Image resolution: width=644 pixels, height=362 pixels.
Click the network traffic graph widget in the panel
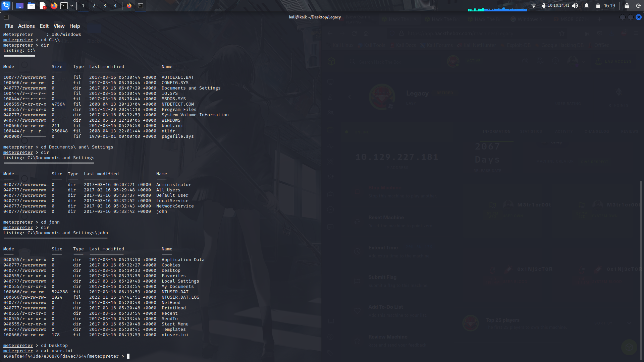coord(496,9)
